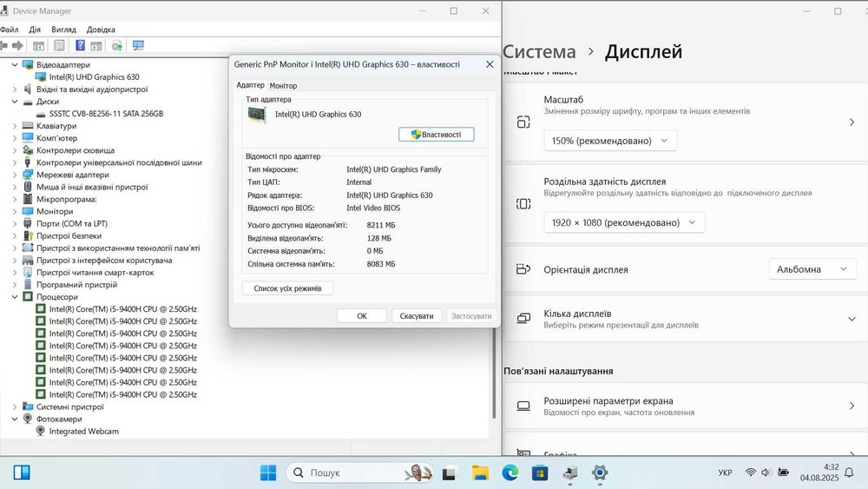Collapse the Процесори tree node
The image size is (868, 489).
(x=15, y=297)
